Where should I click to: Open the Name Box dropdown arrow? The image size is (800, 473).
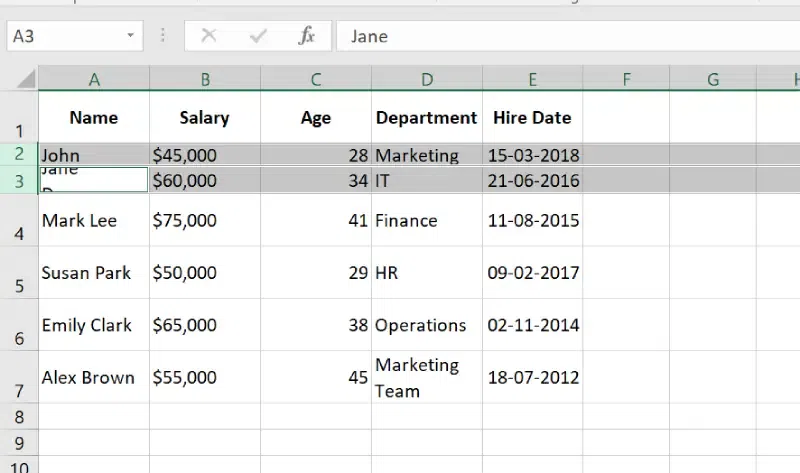coord(130,36)
